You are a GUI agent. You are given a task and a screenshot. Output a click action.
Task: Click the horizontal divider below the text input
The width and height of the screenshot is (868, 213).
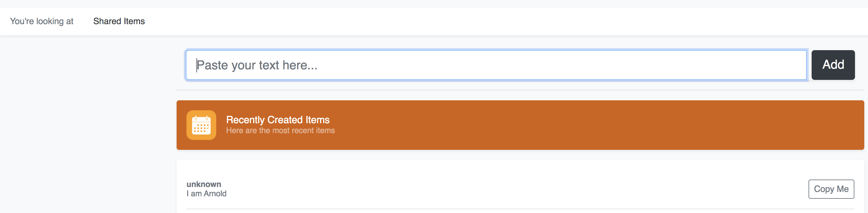520,90
